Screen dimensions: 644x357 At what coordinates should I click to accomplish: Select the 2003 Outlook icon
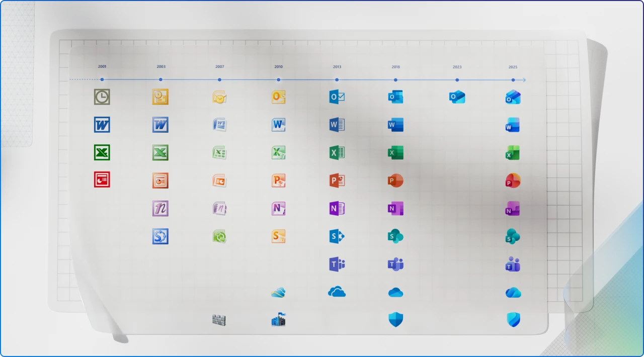click(x=160, y=97)
